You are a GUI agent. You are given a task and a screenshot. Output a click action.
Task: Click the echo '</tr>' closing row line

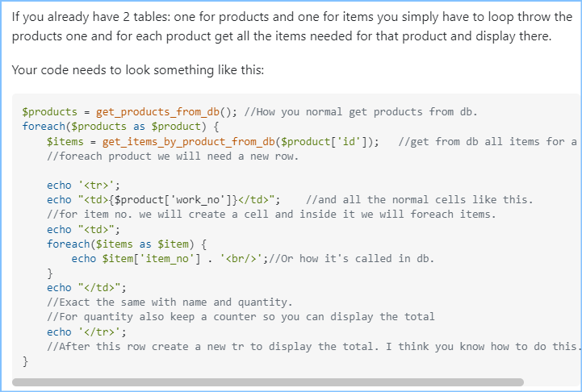pyautogui.click(x=86, y=332)
